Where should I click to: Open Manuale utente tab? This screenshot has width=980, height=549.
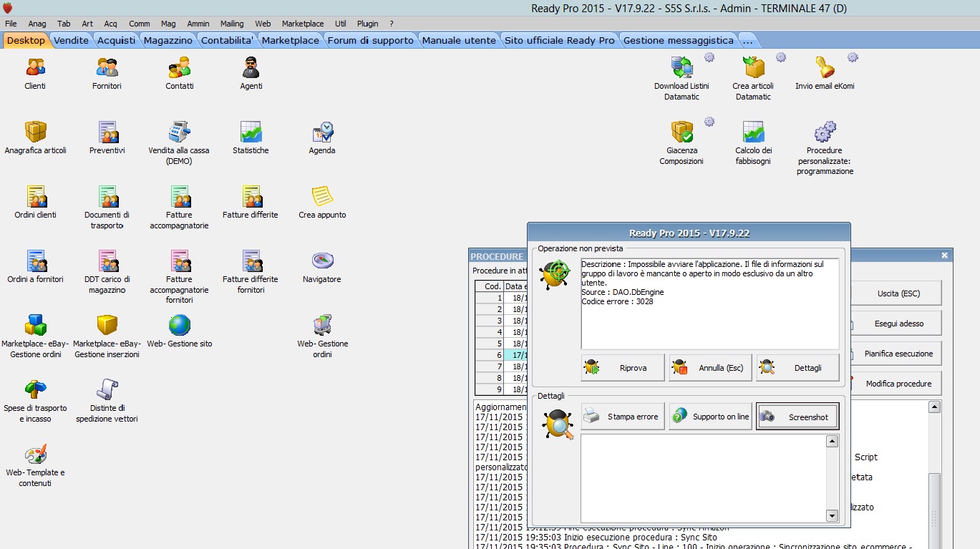point(459,40)
